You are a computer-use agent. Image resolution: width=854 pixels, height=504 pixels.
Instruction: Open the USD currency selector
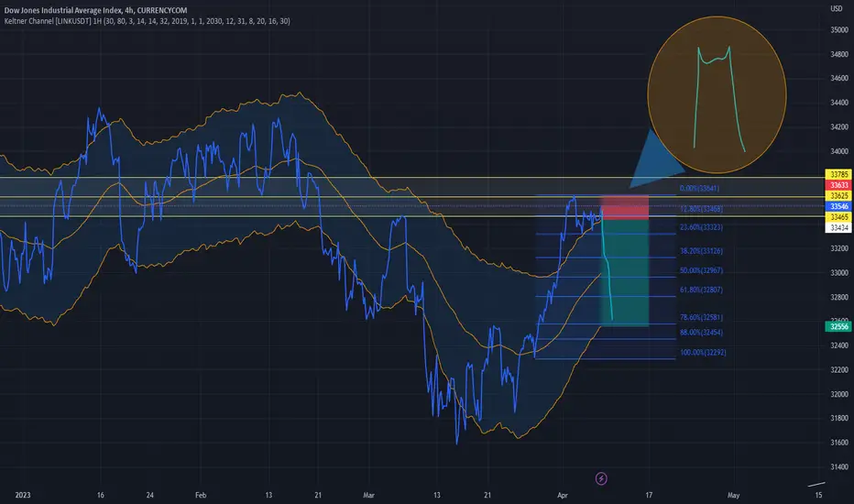[836, 9]
